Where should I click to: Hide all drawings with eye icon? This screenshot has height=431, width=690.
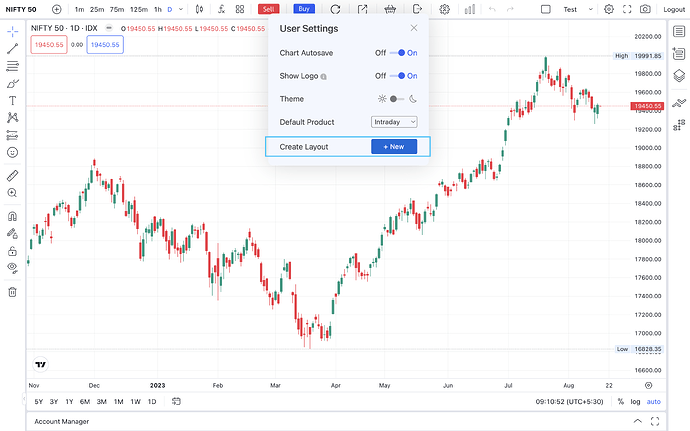[x=12, y=268]
